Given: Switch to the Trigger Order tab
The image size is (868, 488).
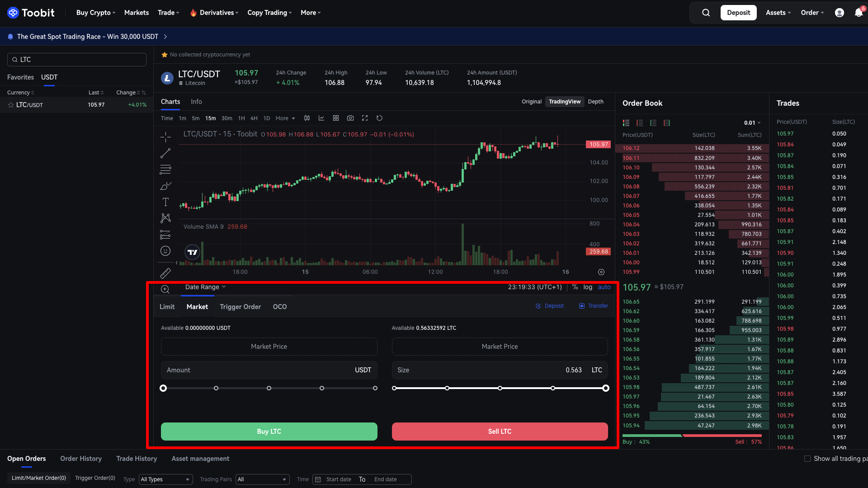Looking at the screenshot, I should coord(240,306).
